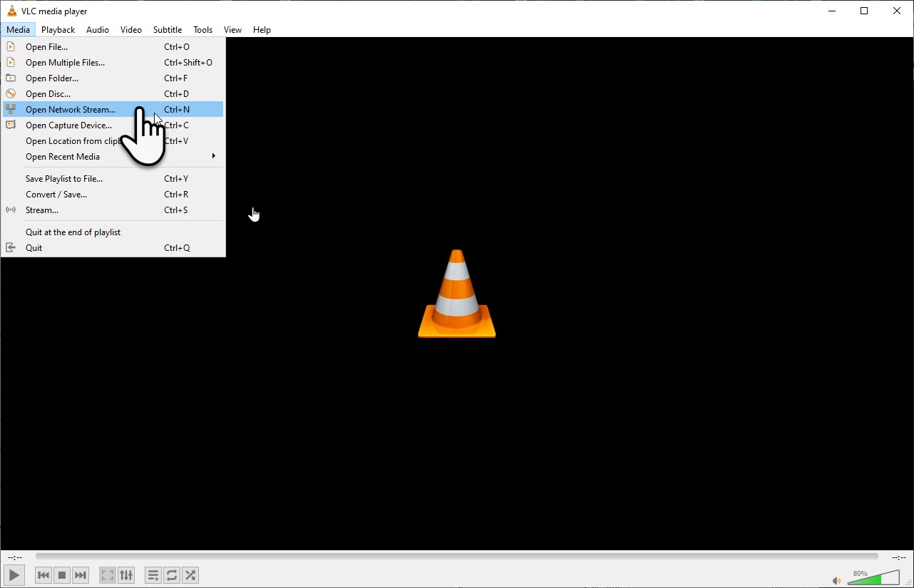Viewport: 914px width, 588px height.
Task: Click the Open Capture Device icon
Action: pos(11,125)
